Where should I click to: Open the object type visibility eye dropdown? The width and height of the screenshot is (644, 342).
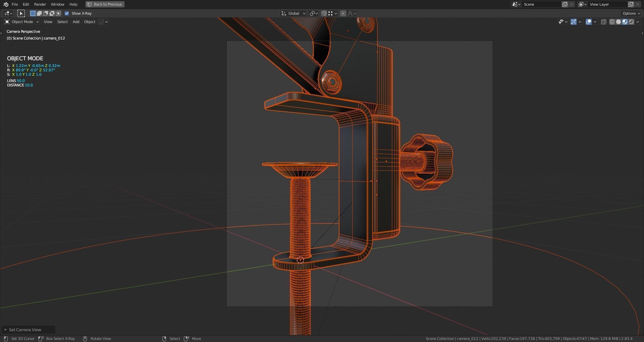pos(563,22)
